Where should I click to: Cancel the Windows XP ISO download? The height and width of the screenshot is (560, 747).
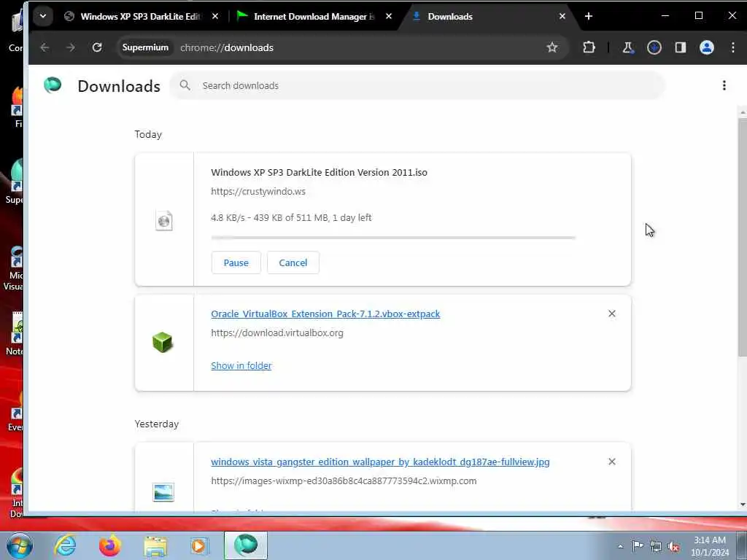(293, 262)
